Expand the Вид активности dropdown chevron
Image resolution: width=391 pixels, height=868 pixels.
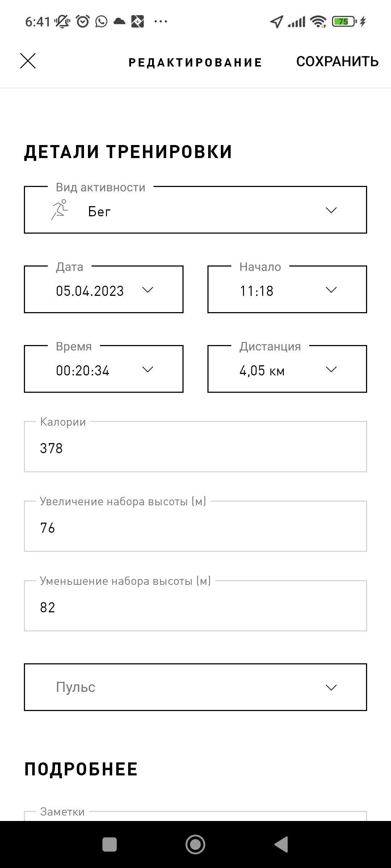tap(331, 210)
